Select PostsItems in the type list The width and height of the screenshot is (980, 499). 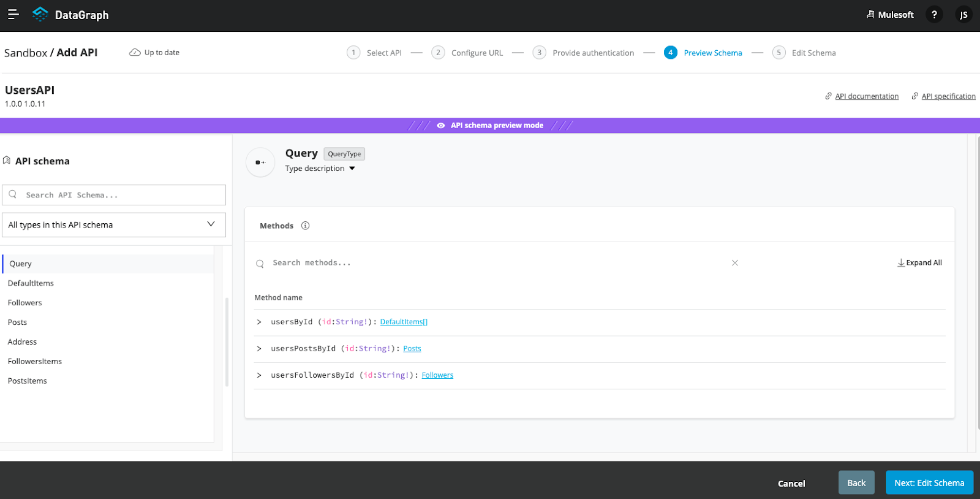(28, 381)
